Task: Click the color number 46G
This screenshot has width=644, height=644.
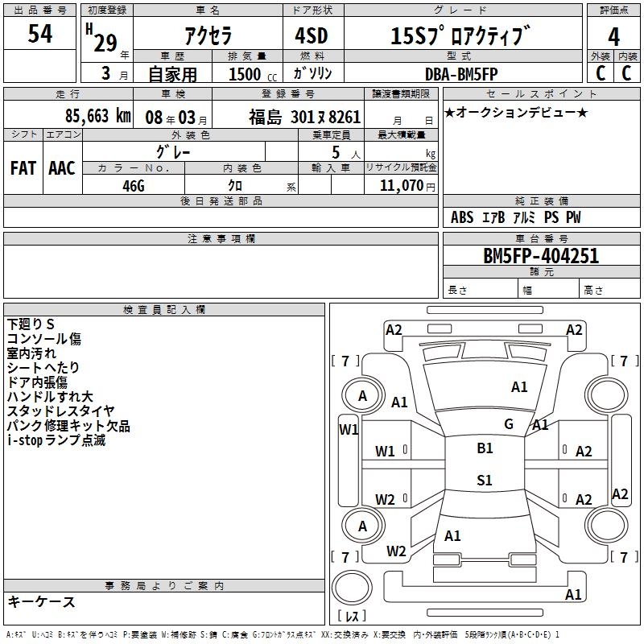Action: 133,186
